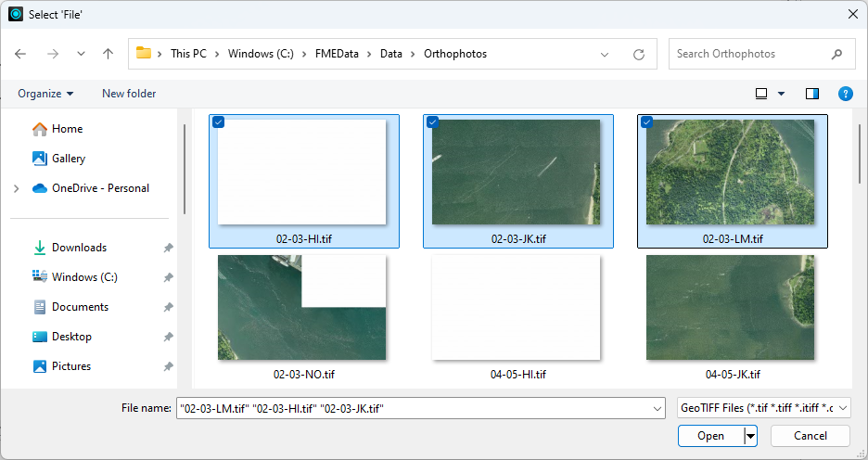This screenshot has height=460, width=868.
Task: Select 'Data' in the breadcrumb path
Action: tap(390, 54)
